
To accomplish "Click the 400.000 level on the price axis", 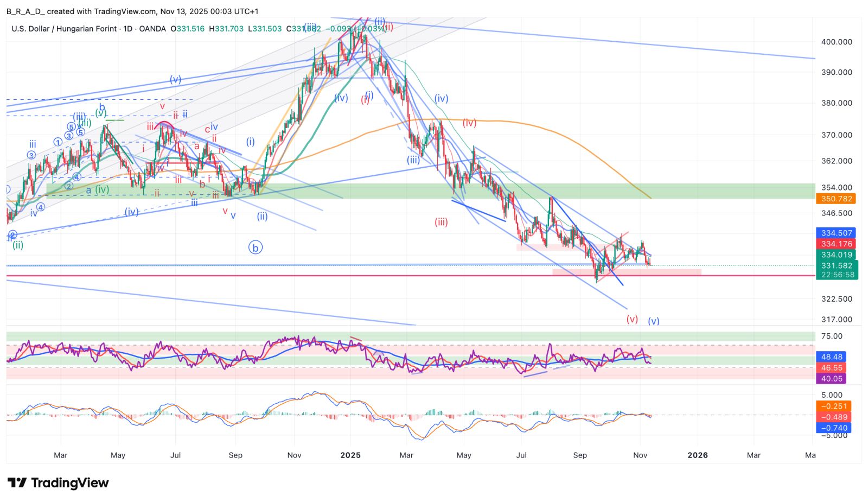I will click(x=836, y=42).
